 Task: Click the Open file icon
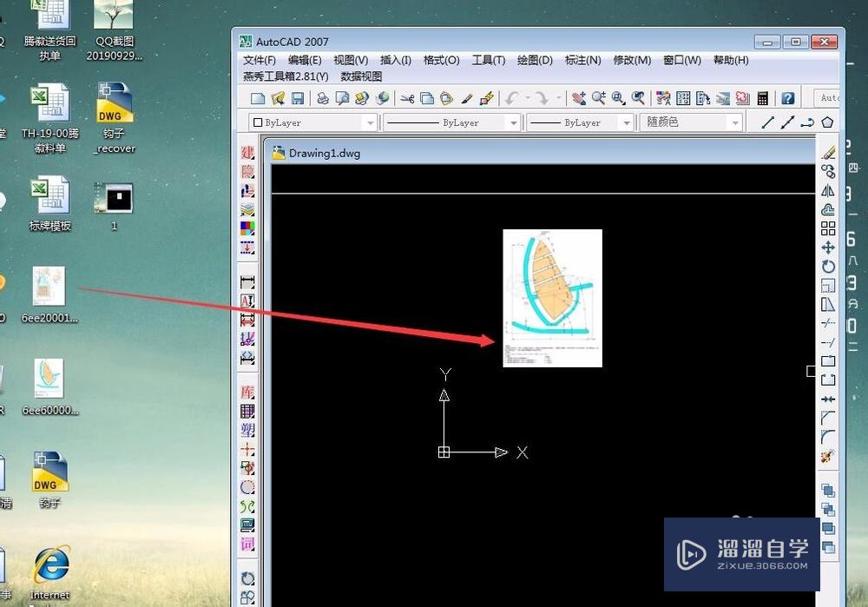click(x=278, y=99)
